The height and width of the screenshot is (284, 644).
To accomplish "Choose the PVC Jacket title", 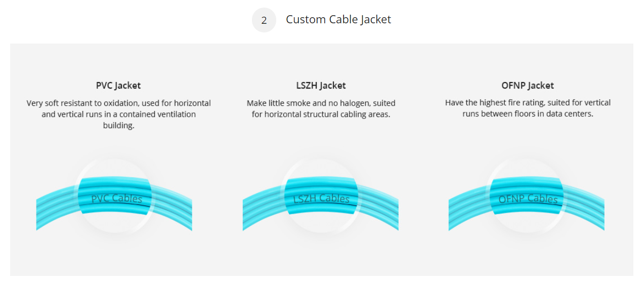I will (x=118, y=86).
